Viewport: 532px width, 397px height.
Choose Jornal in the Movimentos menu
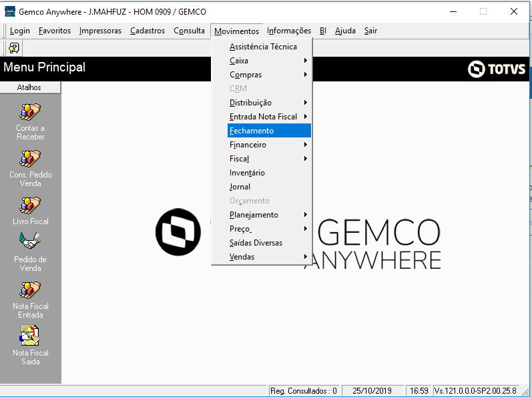tap(269, 187)
